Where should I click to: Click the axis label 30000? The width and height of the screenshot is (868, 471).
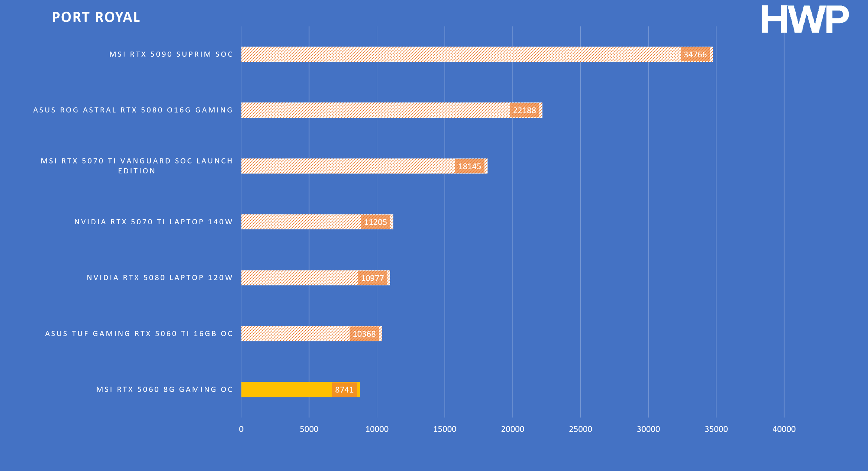648,429
